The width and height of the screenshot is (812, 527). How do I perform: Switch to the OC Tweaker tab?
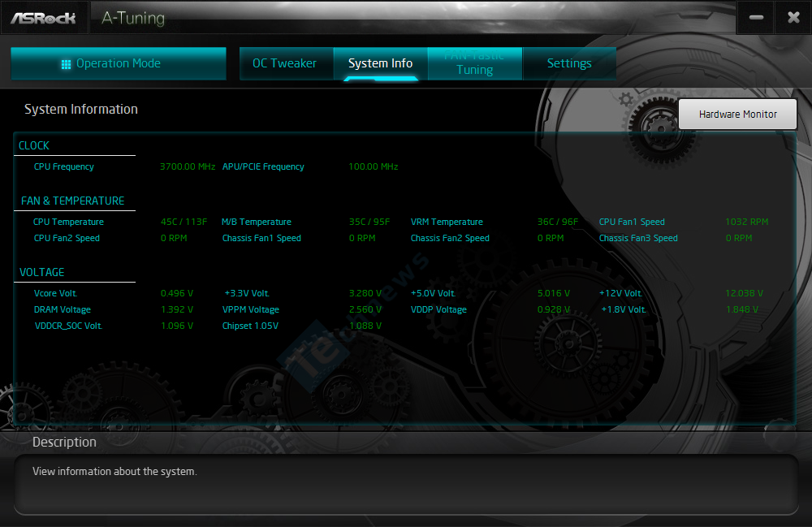pos(287,63)
